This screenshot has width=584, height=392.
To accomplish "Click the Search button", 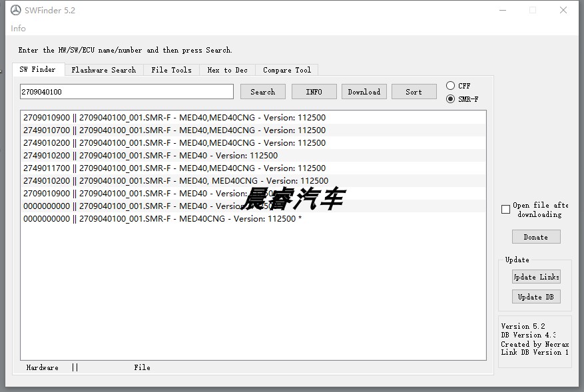I will pos(263,92).
